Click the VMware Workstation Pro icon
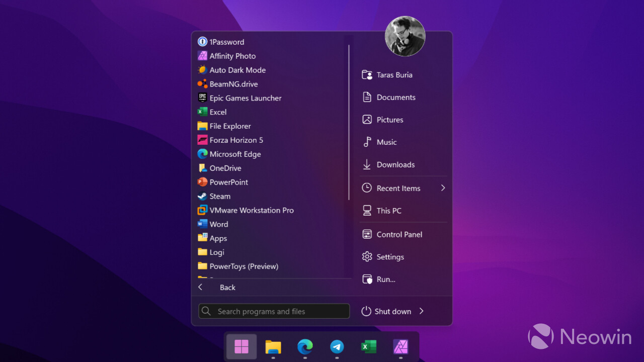644x362 pixels. pyautogui.click(x=202, y=210)
